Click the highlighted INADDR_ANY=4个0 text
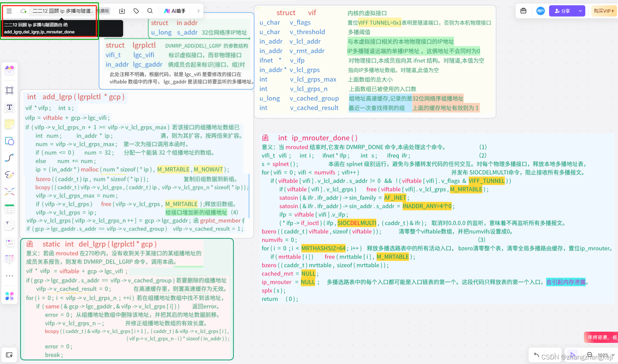 point(427,206)
